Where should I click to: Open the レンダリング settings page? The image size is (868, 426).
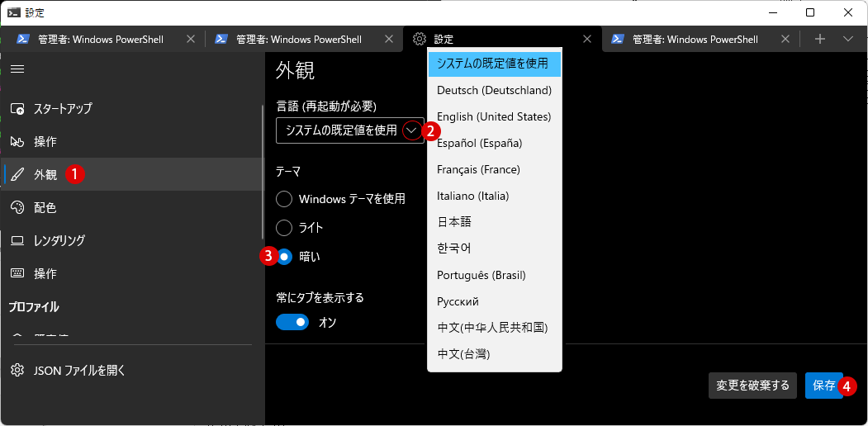(132, 241)
